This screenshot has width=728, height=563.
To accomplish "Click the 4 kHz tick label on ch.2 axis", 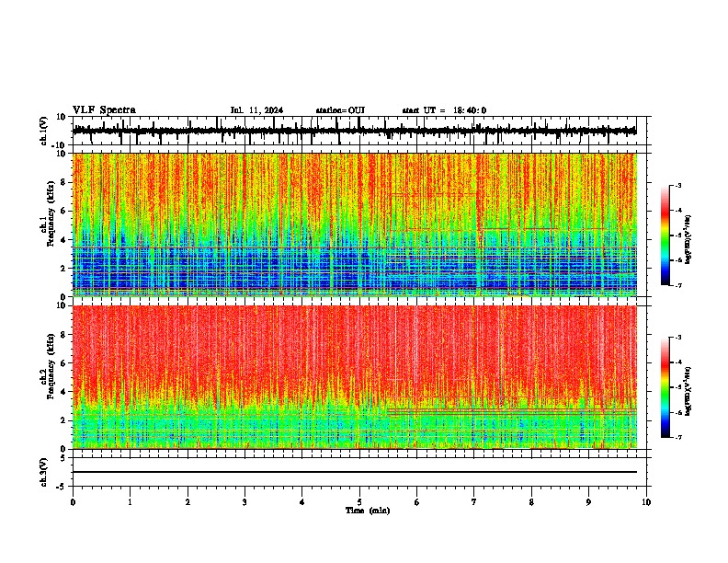I will coord(64,392).
